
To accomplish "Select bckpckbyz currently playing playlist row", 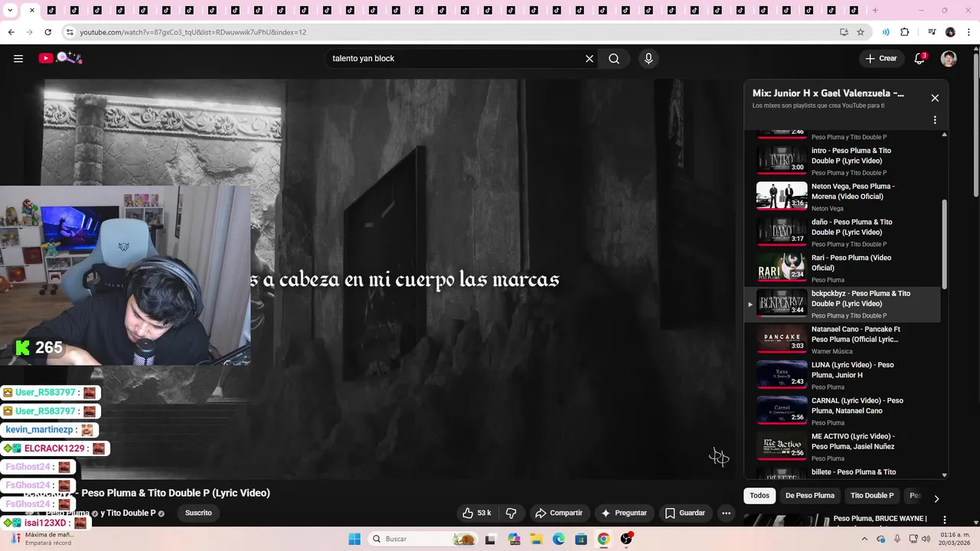I will [842, 304].
